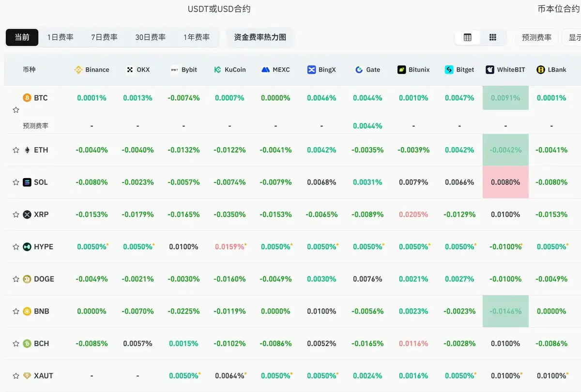Click XAUT KuCoin rate 0.0064%
Screen dimensions: 581x392
(x=230, y=376)
